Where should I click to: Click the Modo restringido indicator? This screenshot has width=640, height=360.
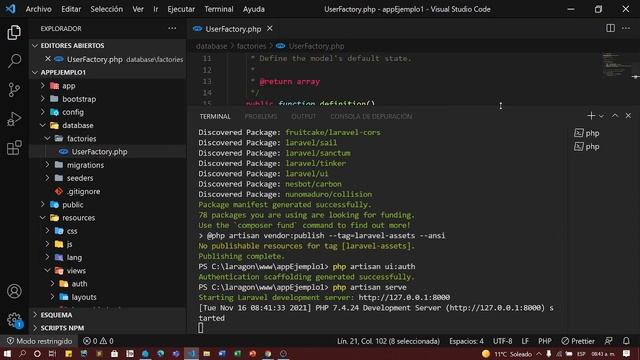39,341
